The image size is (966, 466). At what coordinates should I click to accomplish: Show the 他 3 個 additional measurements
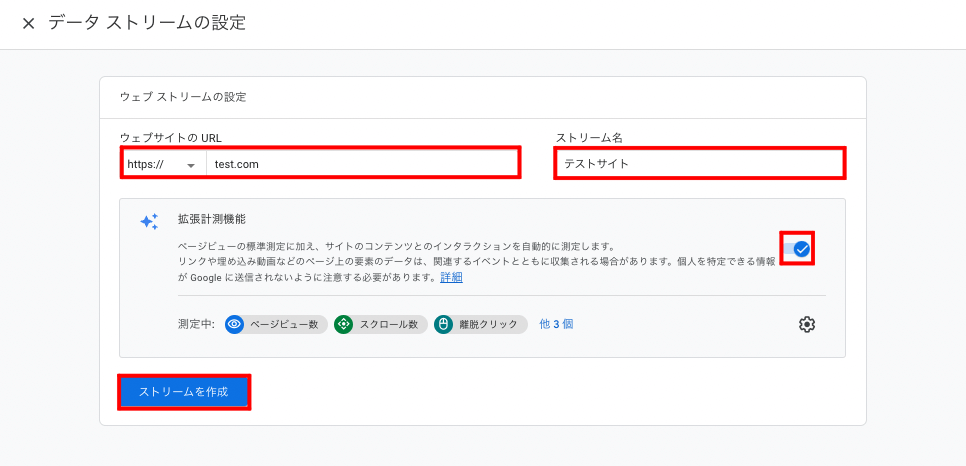[x=556, y=324]
